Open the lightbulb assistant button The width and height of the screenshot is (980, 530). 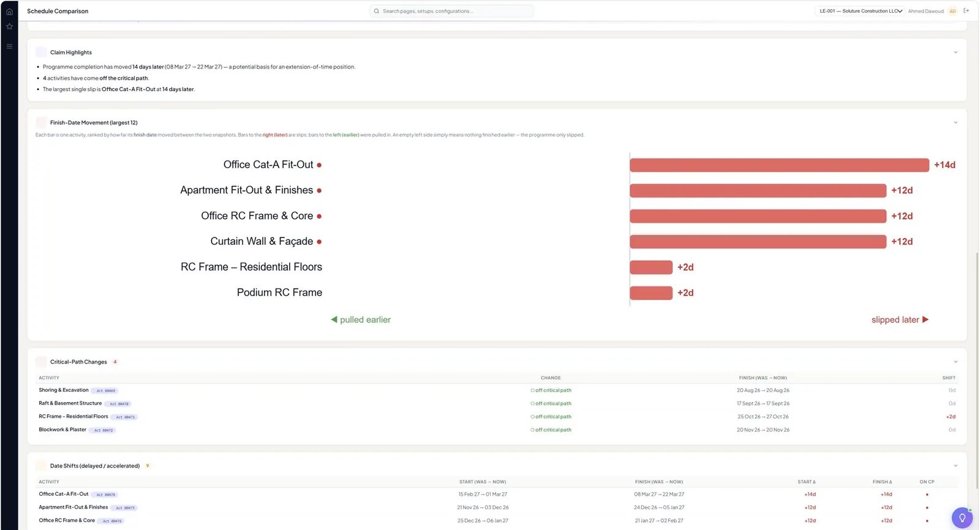(962, 518)
